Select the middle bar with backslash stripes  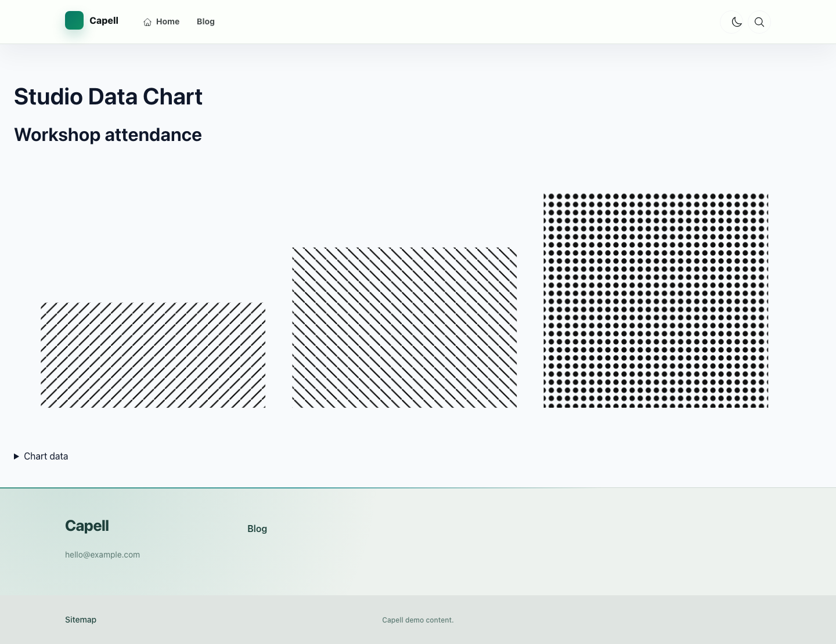click(404, 328)
